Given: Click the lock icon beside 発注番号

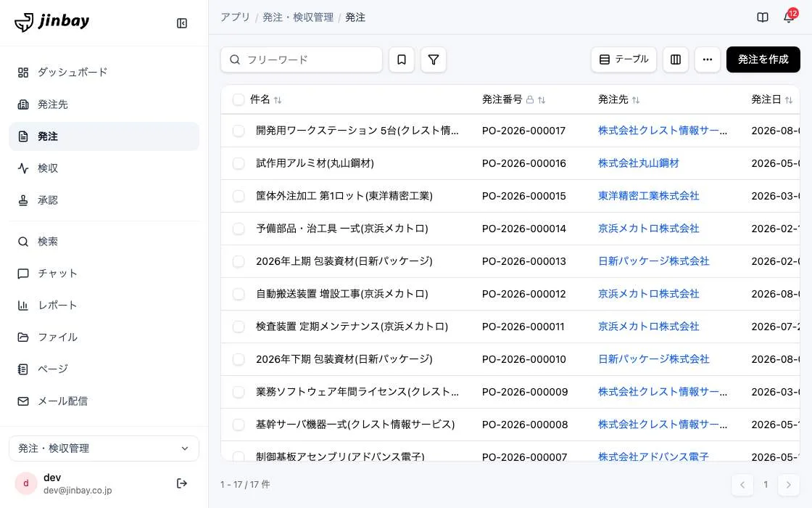Looking at the screenshot, I should (530, 99).
